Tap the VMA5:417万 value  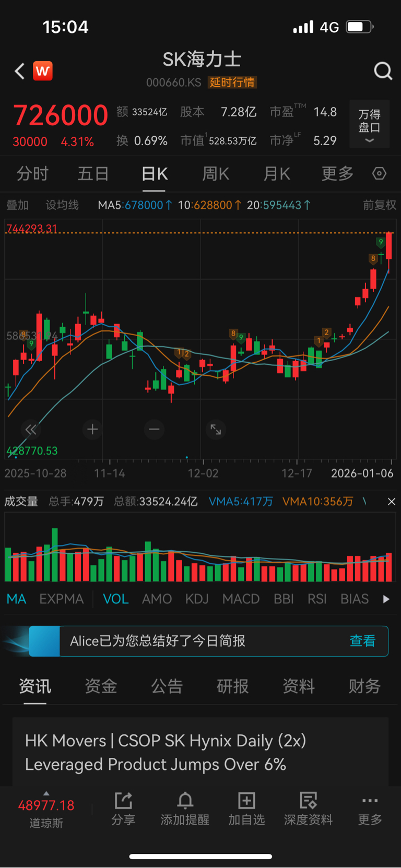[241, 502]
